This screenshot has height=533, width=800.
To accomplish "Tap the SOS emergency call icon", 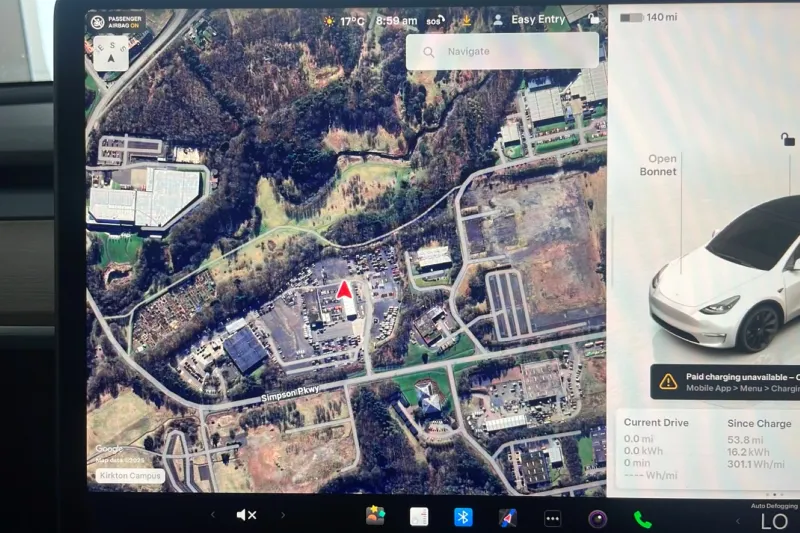I will click(x=435, y=21).
